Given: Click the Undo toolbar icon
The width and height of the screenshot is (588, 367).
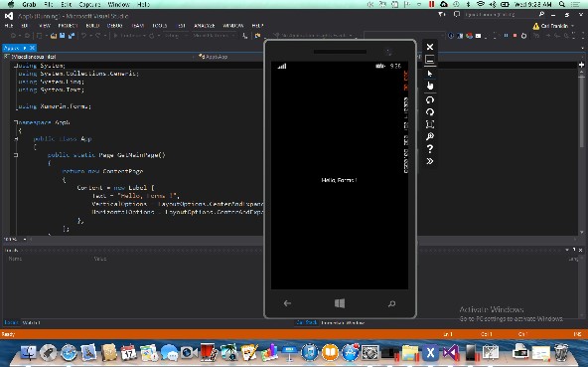Looking at the screenshot, I should (84, 36).
